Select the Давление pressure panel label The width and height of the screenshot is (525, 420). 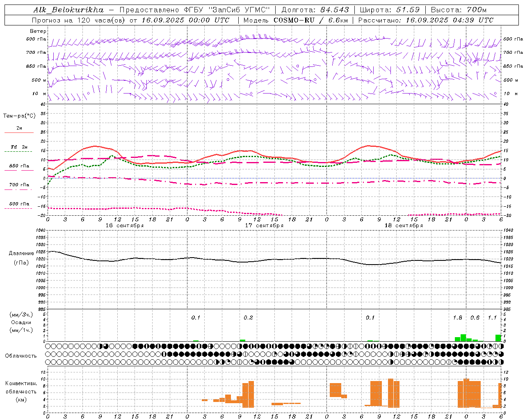tap(21, 253)
